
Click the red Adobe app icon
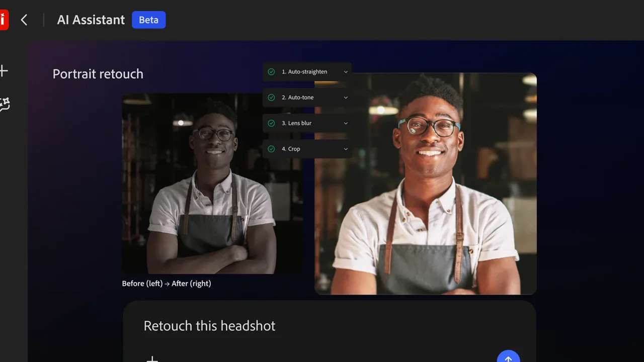click(x=3, y=20)
